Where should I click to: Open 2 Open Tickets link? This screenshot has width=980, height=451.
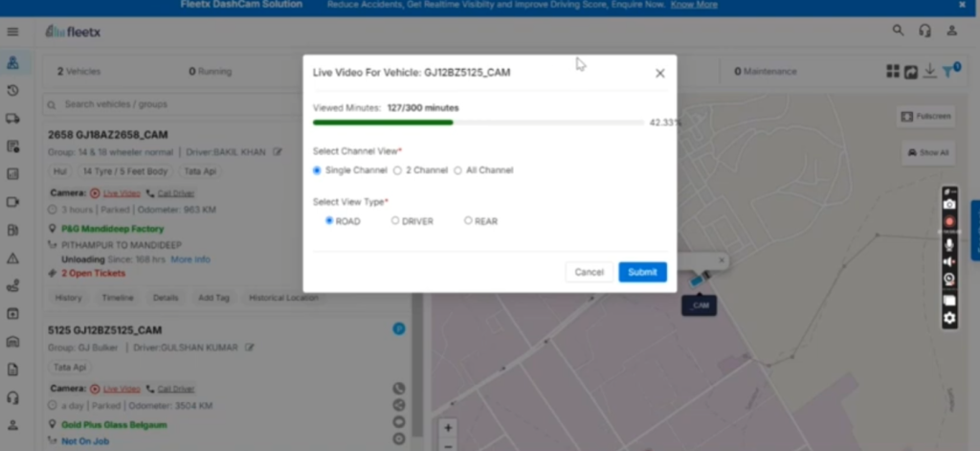(x=93, y=273)
